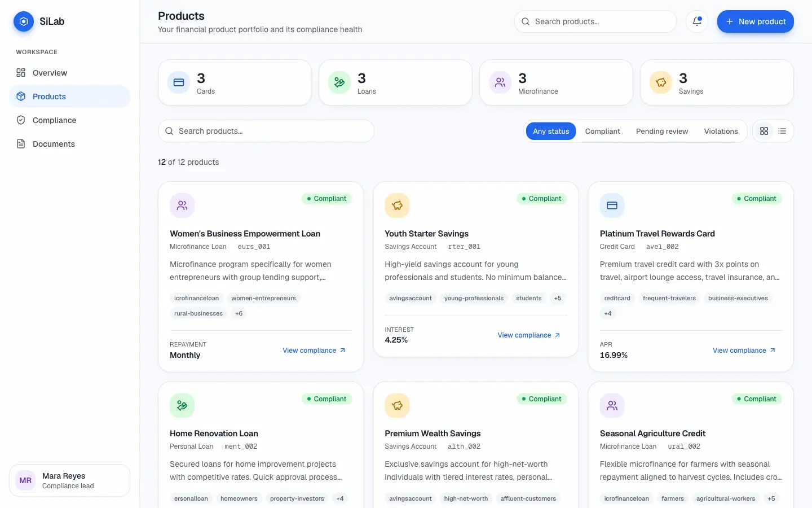Click the agricultural-workers tag

coord(725,498)
